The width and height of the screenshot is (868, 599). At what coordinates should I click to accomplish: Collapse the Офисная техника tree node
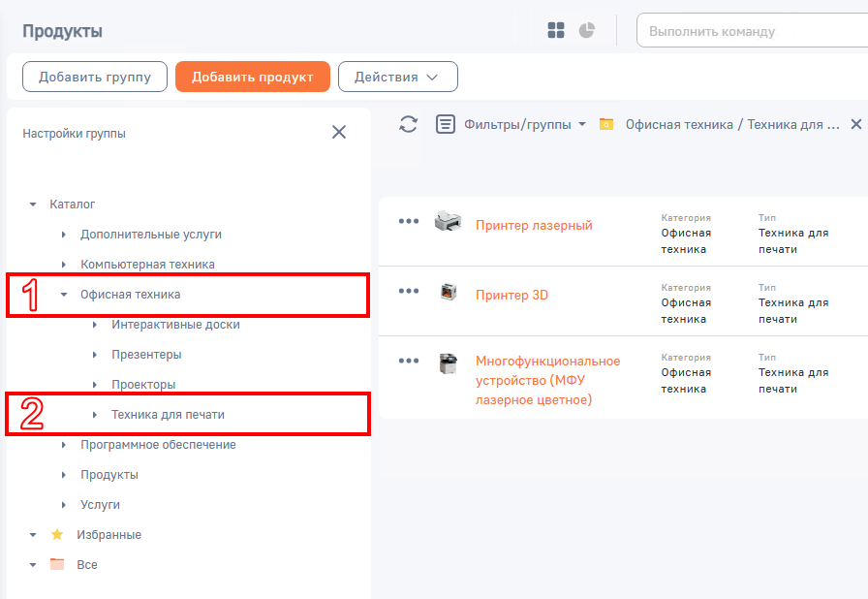pyautogui.click(x=64, y=295)
